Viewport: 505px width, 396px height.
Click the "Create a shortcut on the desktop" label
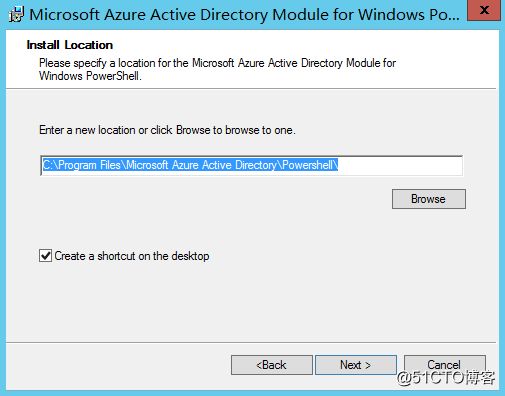(132, 256)
